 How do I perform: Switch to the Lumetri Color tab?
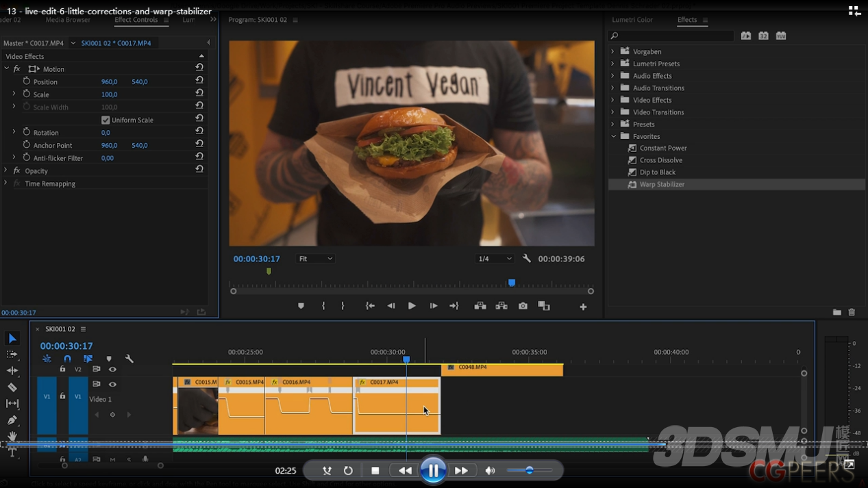click(x=632, y=20)
